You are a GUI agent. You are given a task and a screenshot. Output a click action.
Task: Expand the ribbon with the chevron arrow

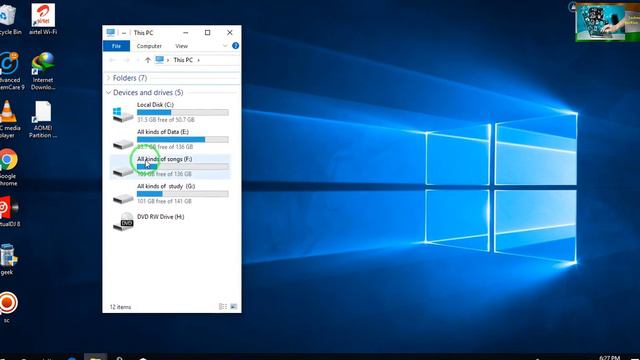pos(224,46)
